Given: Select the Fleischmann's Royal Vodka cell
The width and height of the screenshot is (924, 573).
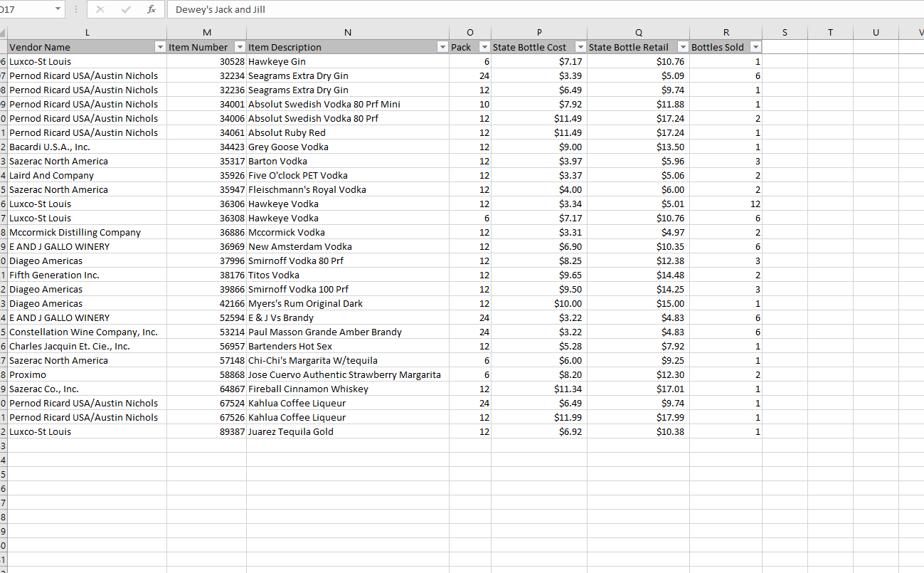Looking at the screenshot, I should [348, 189].
